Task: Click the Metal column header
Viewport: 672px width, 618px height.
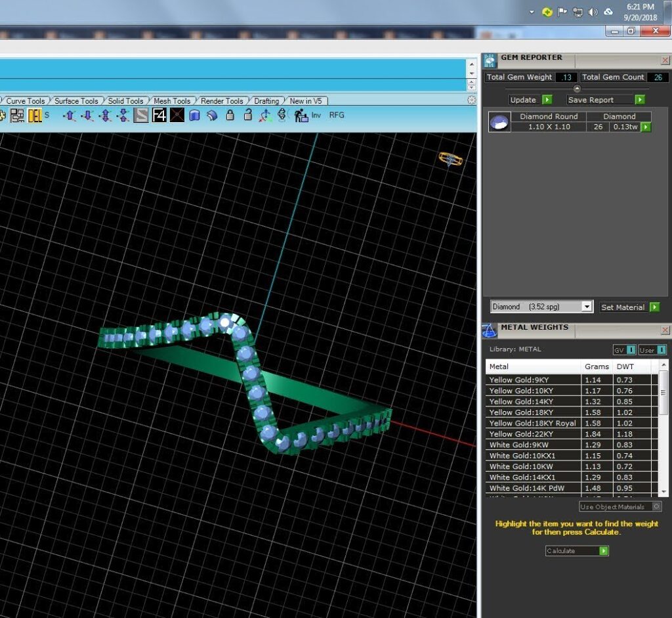Action: [x=533, y=366]
